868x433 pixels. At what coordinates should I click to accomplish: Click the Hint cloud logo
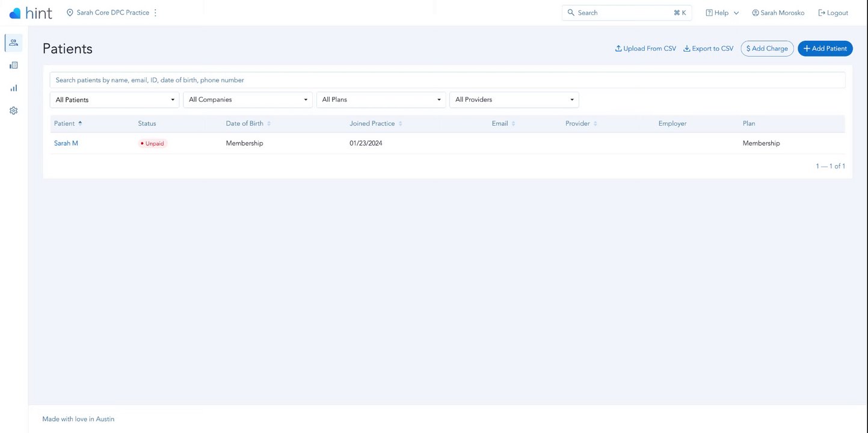pyautogui.click(x=15, y=13)
